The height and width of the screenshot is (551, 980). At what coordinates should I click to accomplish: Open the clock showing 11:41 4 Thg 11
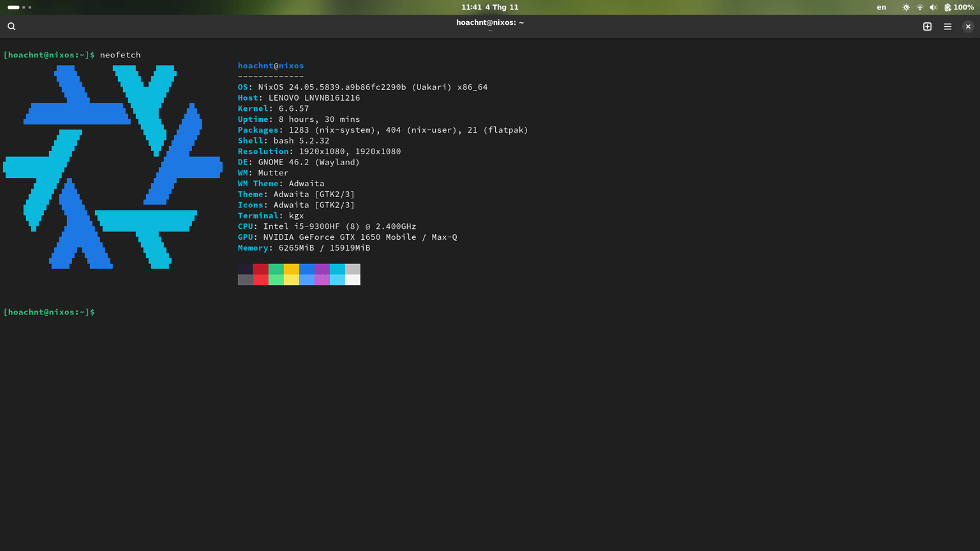click(490, 7)
